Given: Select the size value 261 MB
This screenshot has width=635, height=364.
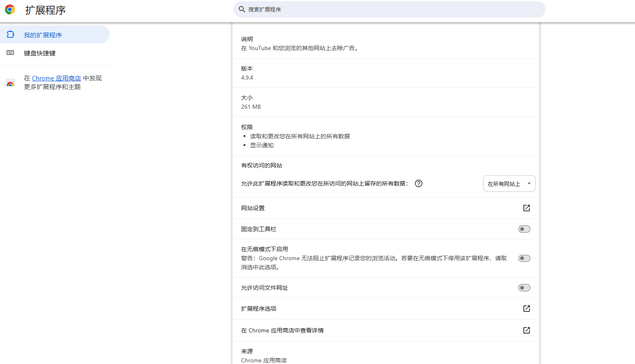Looking at the screenshot, I should point(251,107).
